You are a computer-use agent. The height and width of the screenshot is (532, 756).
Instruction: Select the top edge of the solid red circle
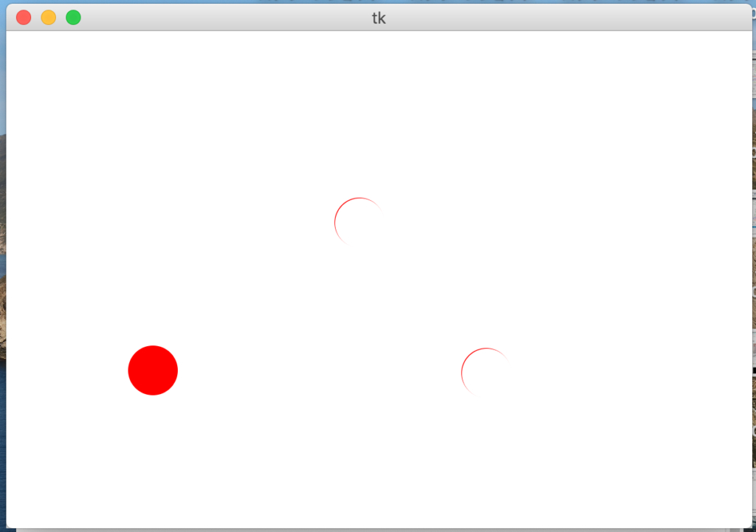(153, 347)
